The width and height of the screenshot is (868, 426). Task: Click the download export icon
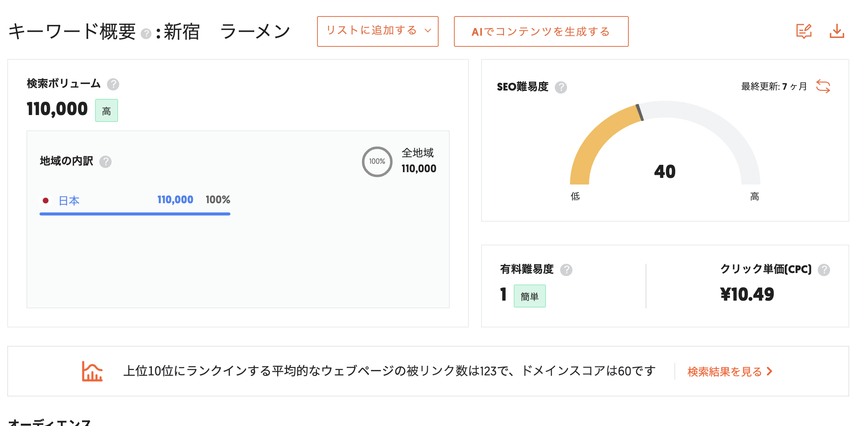(837, 31)
